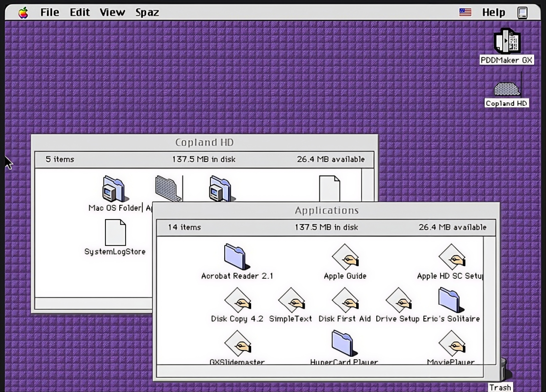Viewport: 546px width, 392px height.
Task: Click the Applications window vertical scrollbar
Action: pyautogui.click(x=490, y=300)
